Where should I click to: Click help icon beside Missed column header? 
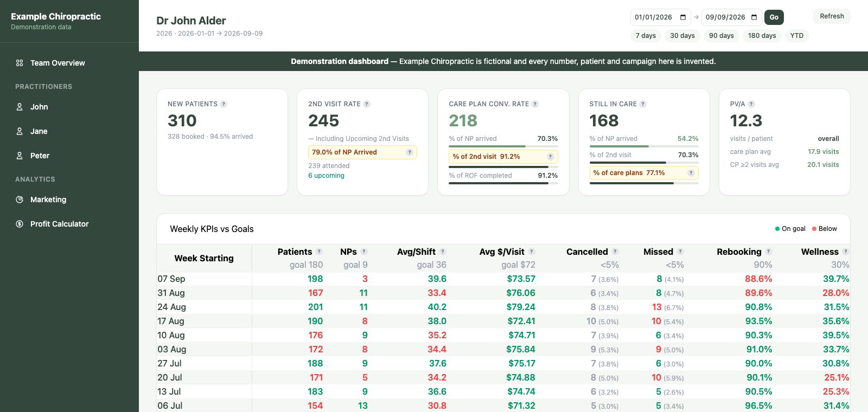680,252
